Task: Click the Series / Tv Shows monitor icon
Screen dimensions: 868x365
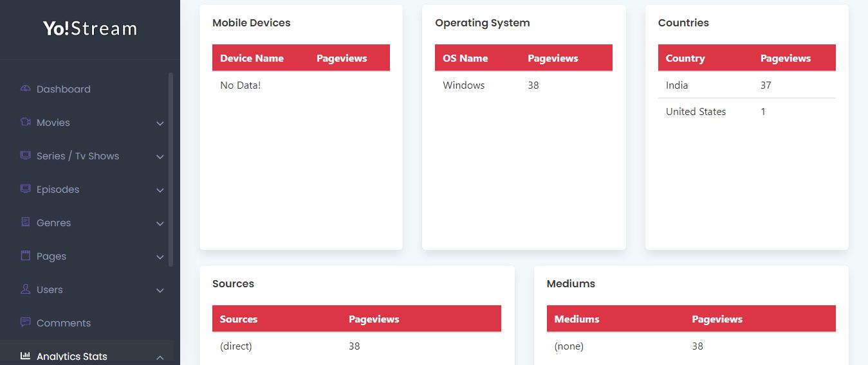Action: click(26, 156)
